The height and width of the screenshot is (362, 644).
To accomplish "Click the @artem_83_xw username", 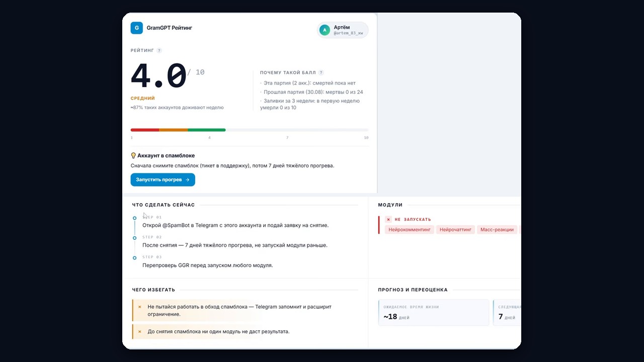I will (348, 33).
